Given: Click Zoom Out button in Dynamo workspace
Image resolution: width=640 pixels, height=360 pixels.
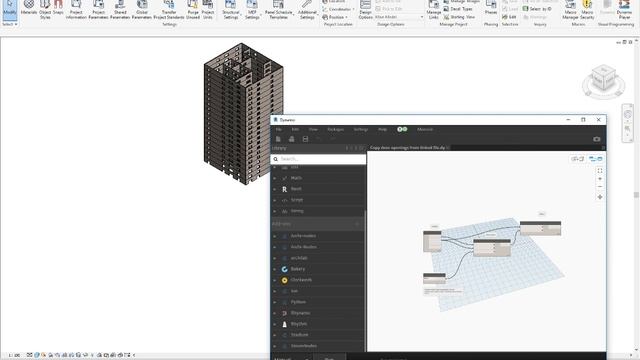Looking at the screenshot, I should coord(600,187).
